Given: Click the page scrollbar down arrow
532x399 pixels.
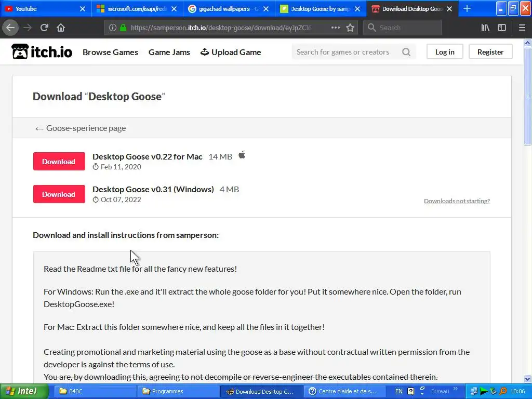Looking at the screenshot, I should coord(527,379).
